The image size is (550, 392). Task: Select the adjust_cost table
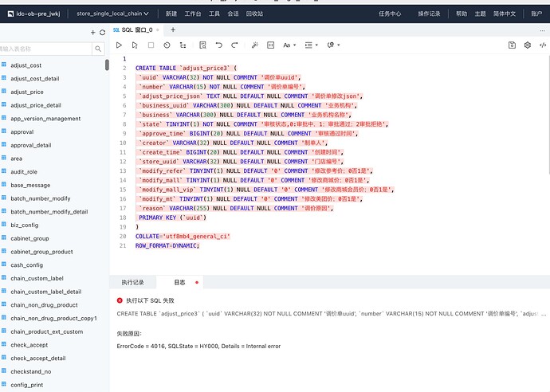[26, 65]
